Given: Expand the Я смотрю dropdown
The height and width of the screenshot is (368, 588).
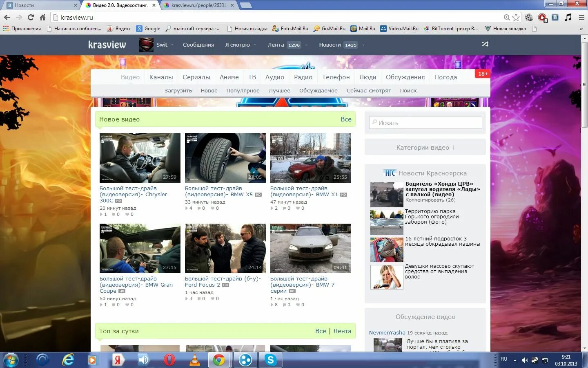Looking at the screenshot, I should tap(255, 45).
